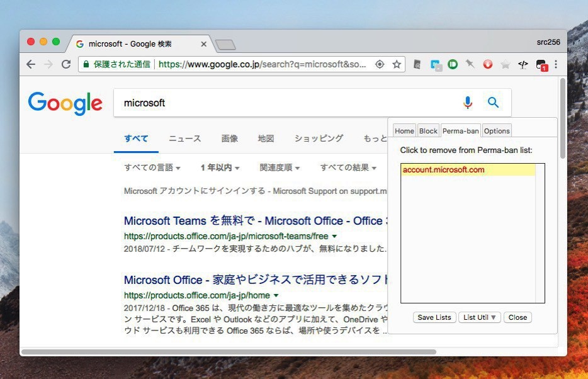
Task: Close the microsoft Google search tab
Action: pos(203,44)
